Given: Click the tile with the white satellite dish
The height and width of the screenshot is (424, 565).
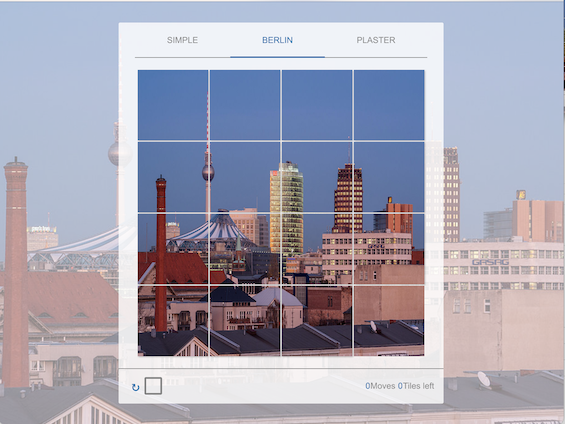Looking at the screenshot, I should (x=389, y=321).
